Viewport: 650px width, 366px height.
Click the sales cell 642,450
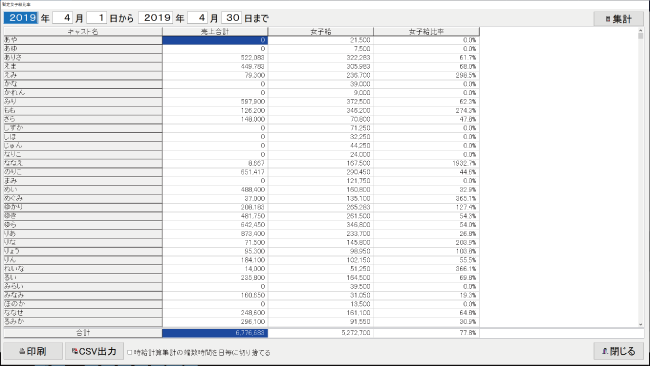(x=215, y=225)
